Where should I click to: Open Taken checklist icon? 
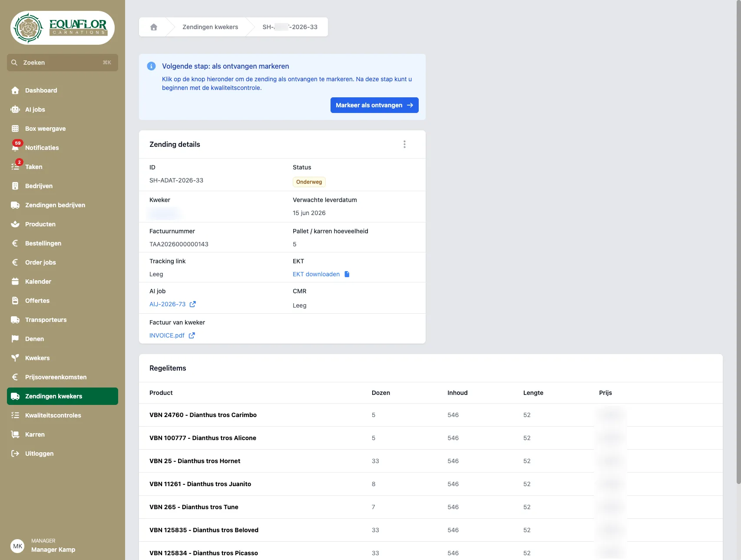tap(15, 166)
